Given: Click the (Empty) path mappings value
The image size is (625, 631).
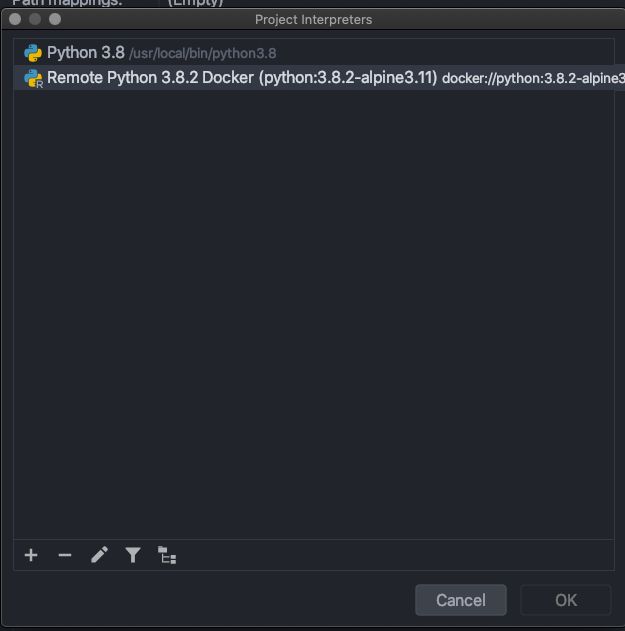Looking at the screenshot, I should (x=195, y=3).
